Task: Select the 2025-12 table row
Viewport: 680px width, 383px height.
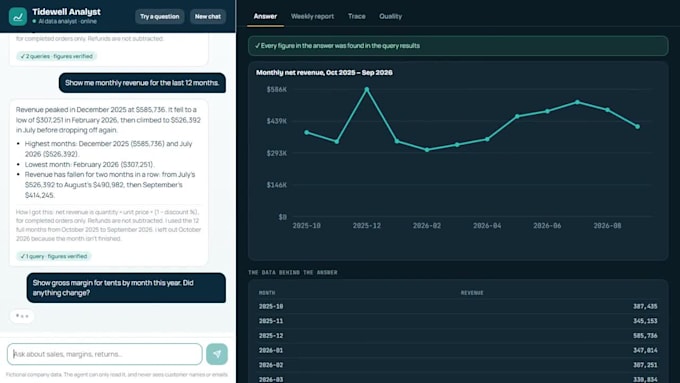Action: (458, 336)
